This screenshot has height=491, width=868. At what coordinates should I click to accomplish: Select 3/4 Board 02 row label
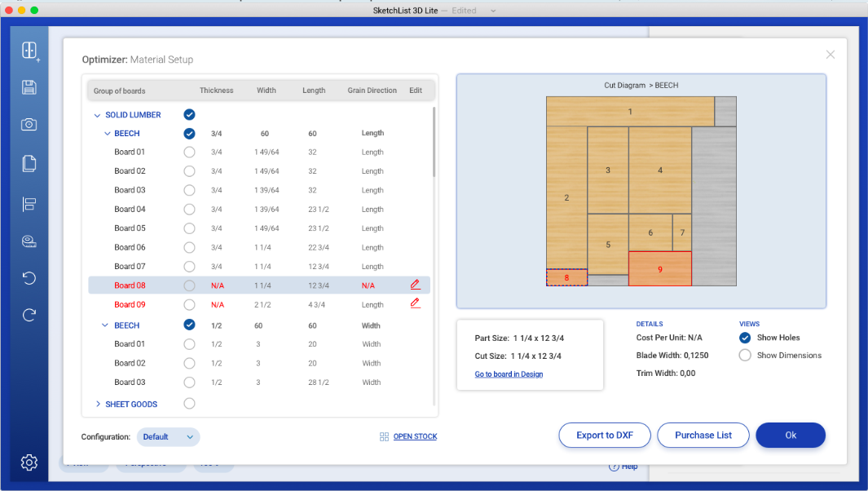(130, 171)
